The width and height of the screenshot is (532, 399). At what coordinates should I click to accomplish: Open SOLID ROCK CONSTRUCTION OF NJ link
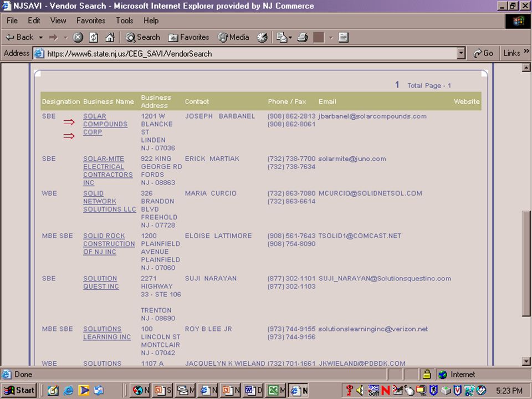tap(109, 244)
